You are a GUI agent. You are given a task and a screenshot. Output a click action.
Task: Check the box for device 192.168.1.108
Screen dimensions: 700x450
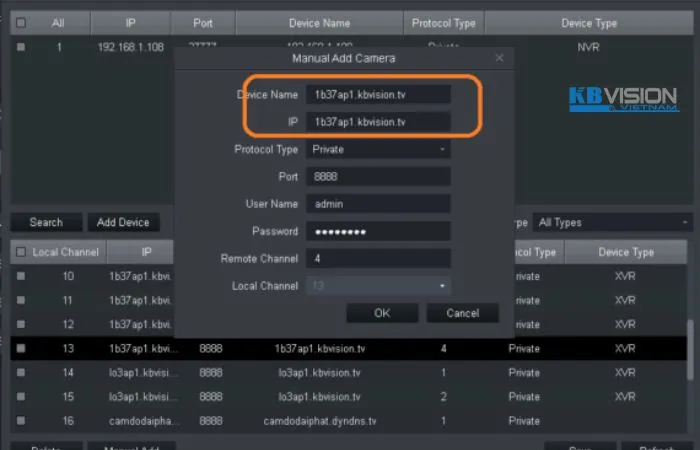21,46
